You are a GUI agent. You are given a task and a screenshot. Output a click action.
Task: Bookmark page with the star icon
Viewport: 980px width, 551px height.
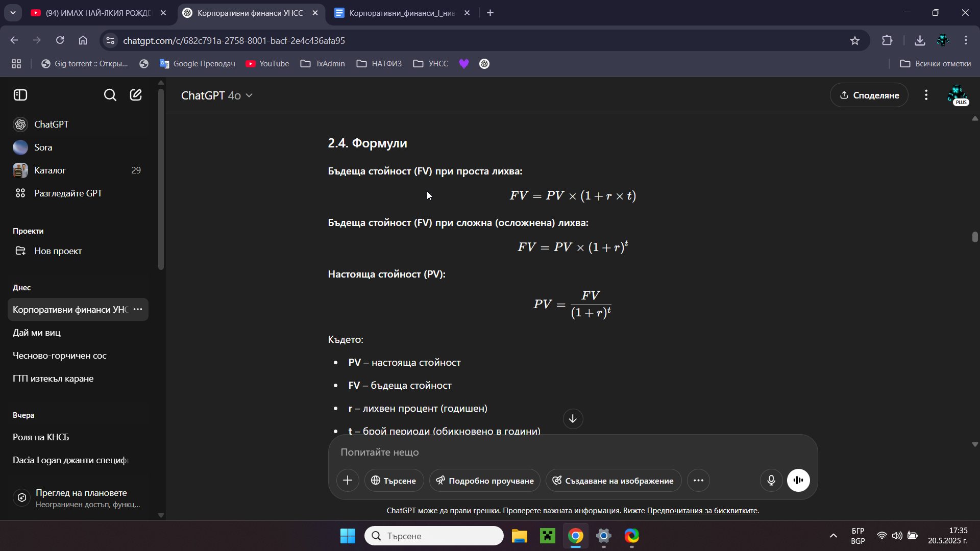tap(855, 40)
